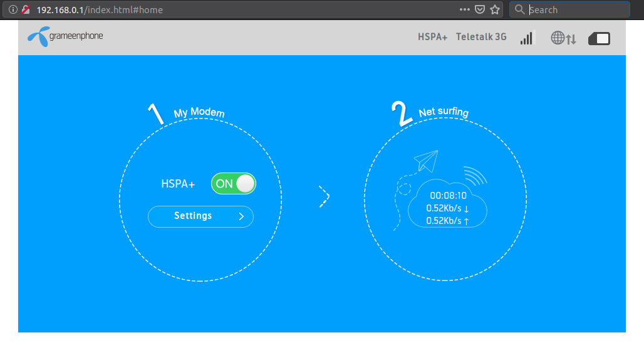644x345 pixels.
Task: Click the Teletalk 3G operator label
Action: pyautogui.click(x=481, y=37)
